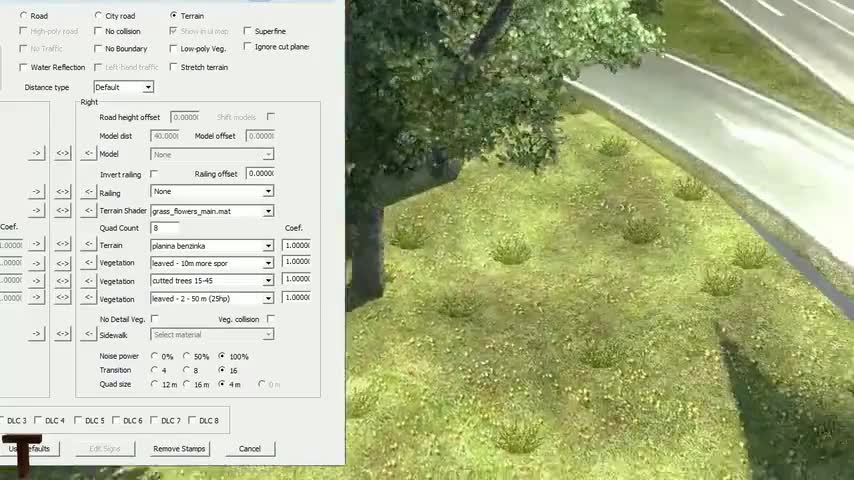Click '<->' swap button in Railing row
This screenshot has width=854, height=480.
pos(63,192)
